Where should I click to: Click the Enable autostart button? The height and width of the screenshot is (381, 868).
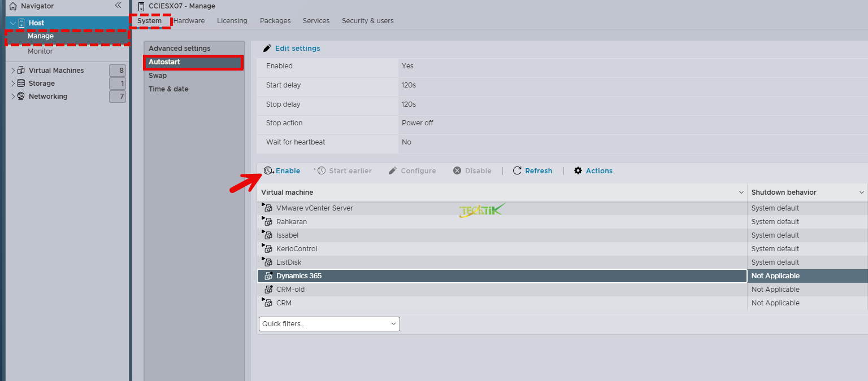coord(282,170)
